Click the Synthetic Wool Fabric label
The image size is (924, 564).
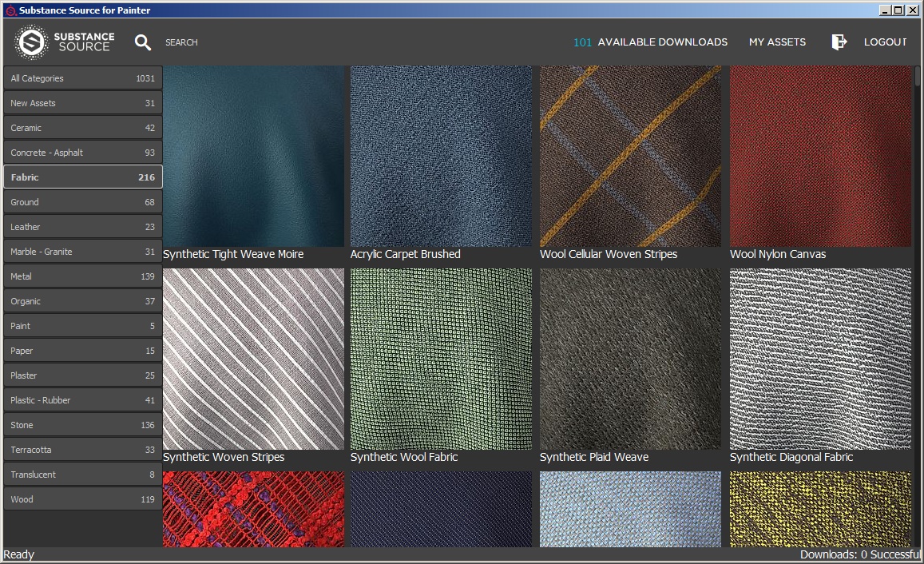(x=404, y=457)
